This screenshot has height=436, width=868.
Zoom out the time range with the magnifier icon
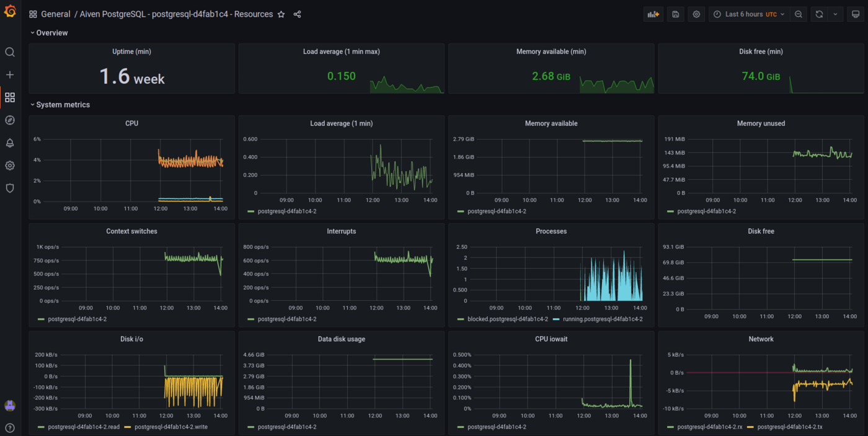798,14
